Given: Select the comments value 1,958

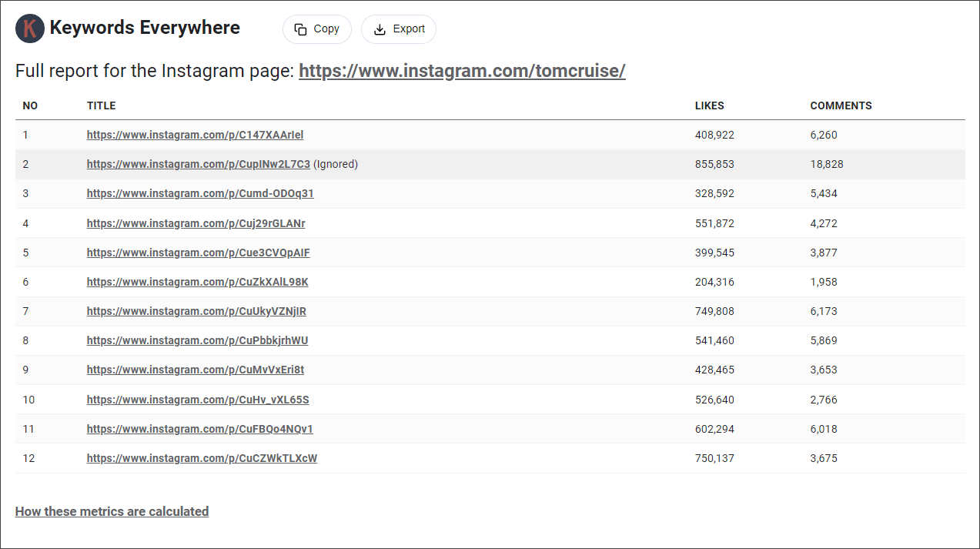Looking at the screenshot, I should point(824,282).
